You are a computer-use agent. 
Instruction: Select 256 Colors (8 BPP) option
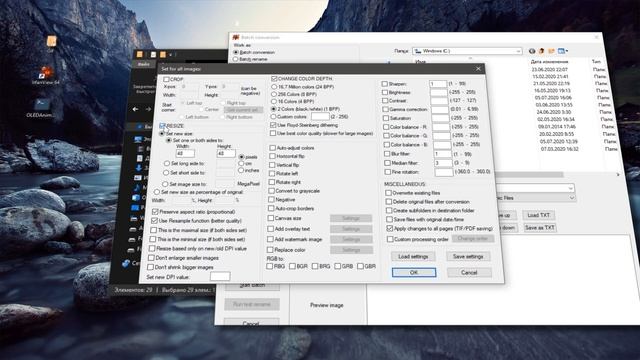pyautogui.click(x=274, y=94)
